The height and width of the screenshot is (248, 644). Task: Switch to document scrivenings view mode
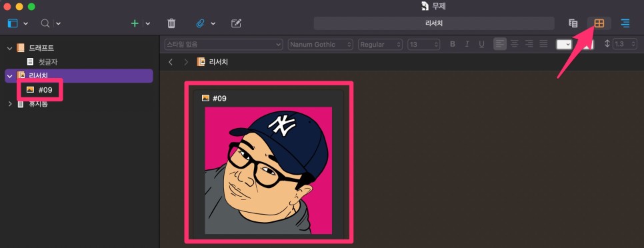573,23
